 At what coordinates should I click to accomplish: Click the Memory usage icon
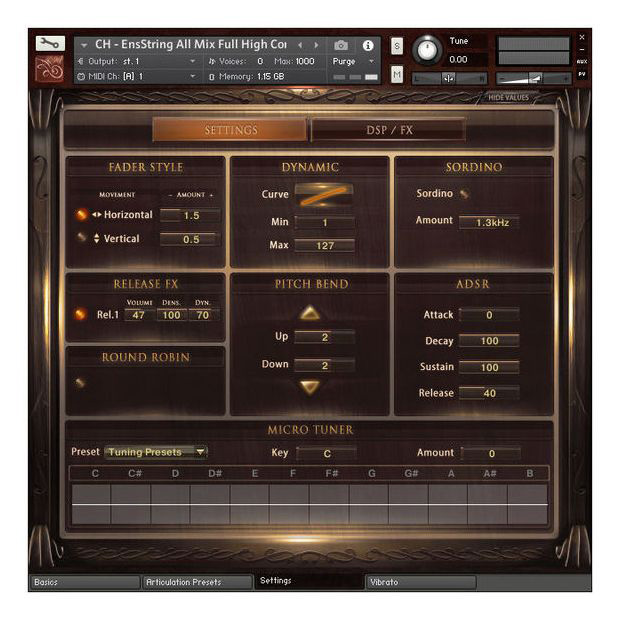point(212,77)
